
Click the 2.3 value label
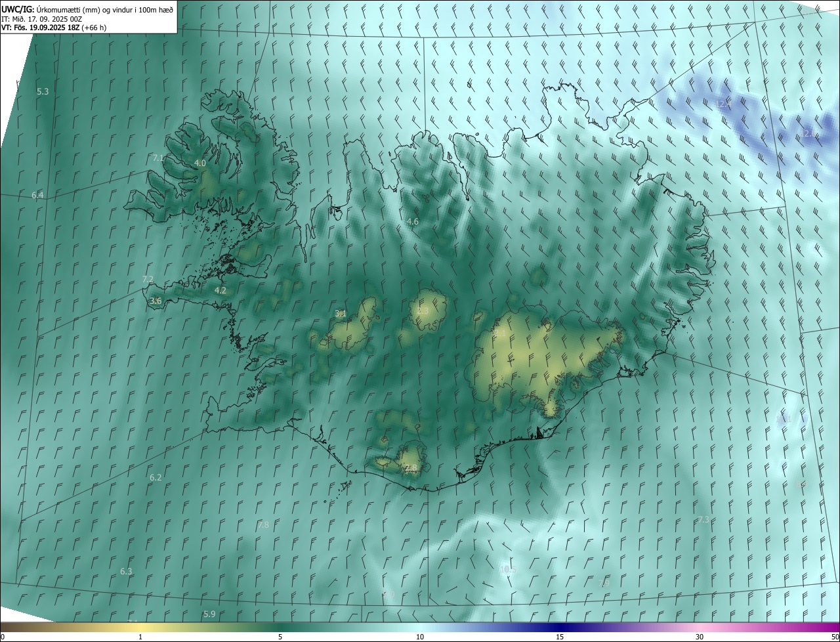[423, 310]
